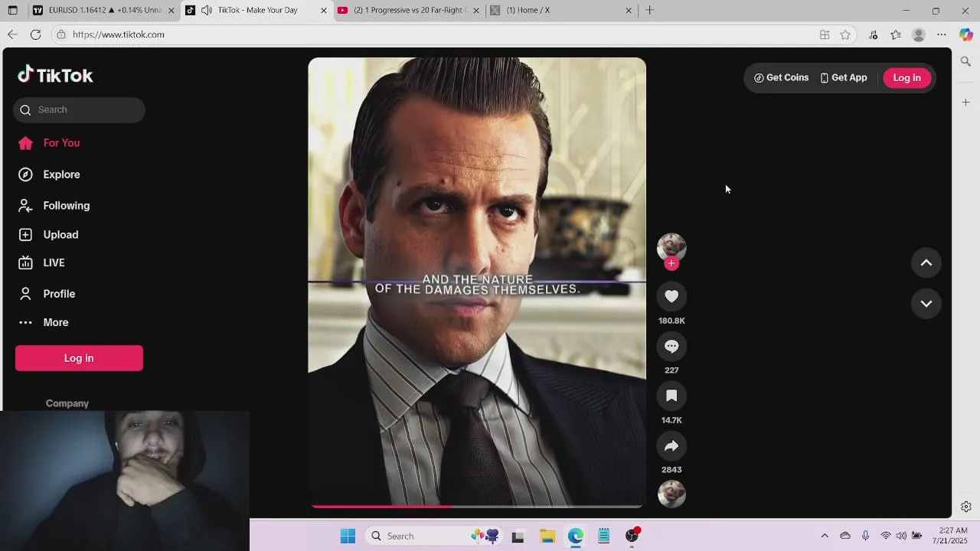Open the Following feed

(x=54, y=206)
